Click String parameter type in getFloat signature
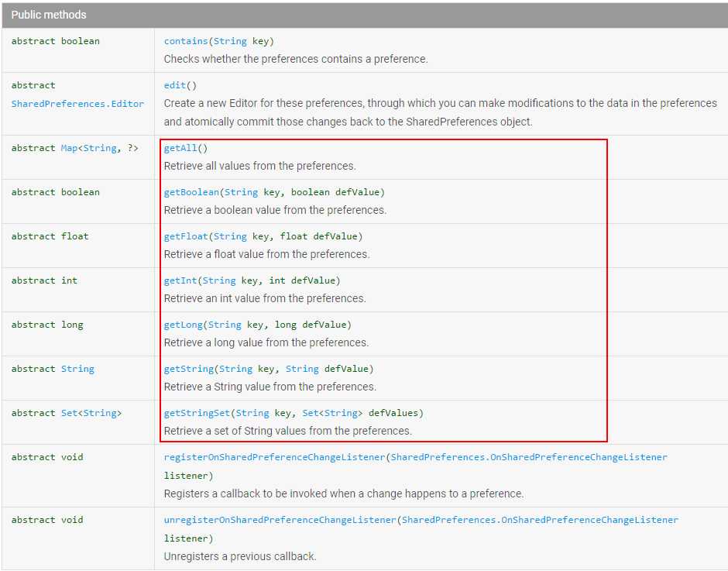Viewport: 728px width, 571px height. click(x=230, y=236)
